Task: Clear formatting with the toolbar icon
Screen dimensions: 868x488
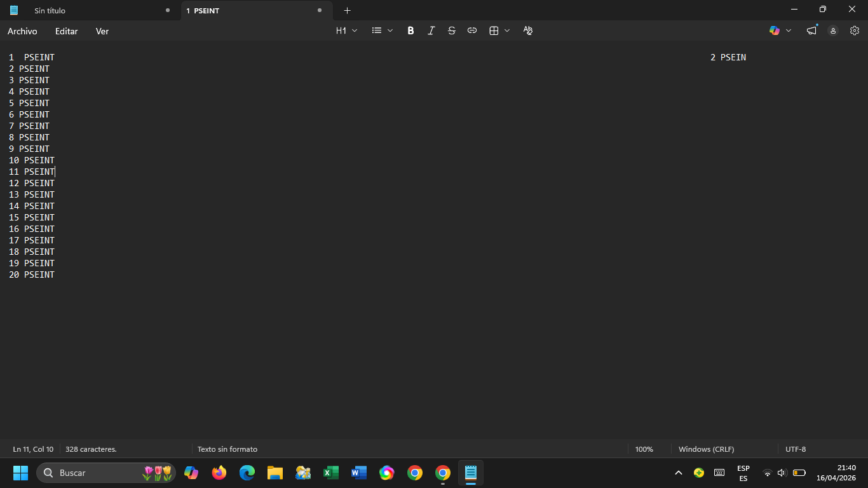Action: click(527, 30)
